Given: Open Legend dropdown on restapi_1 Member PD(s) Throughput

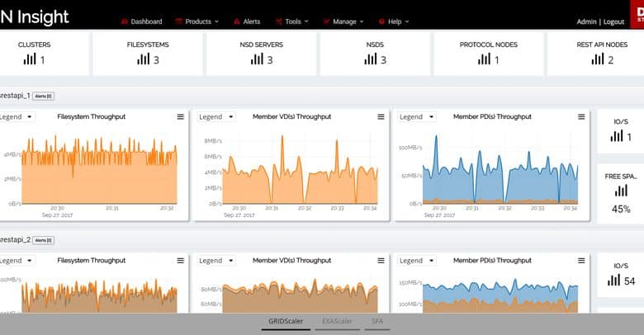Looking at the screenshot, I should 417,116.
